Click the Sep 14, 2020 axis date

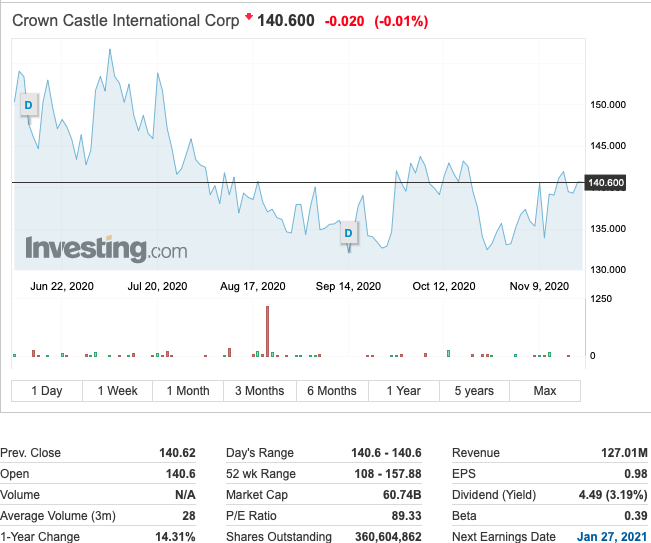(x=348, y=286)
